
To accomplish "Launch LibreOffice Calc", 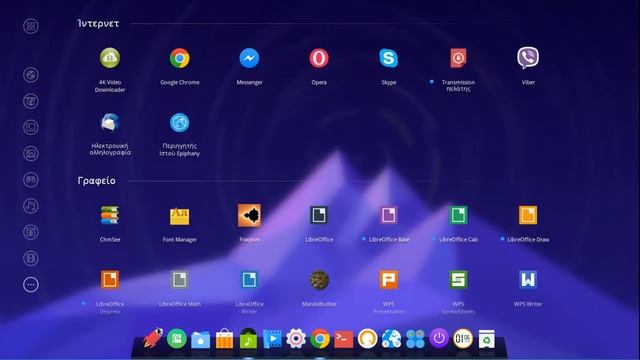I will (458, 215).
